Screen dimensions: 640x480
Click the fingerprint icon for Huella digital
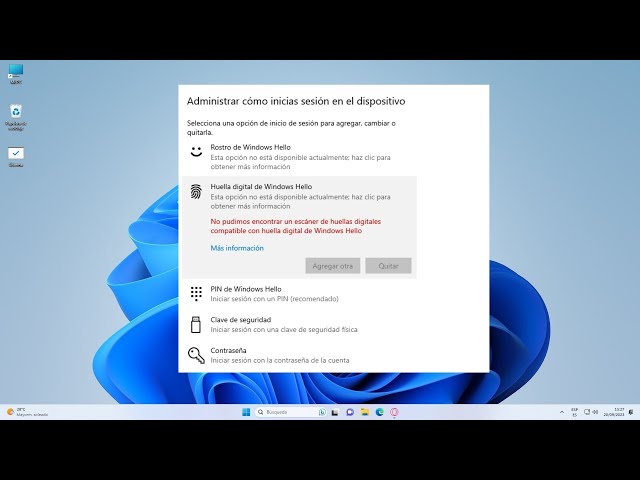click(x=196, y=191)
